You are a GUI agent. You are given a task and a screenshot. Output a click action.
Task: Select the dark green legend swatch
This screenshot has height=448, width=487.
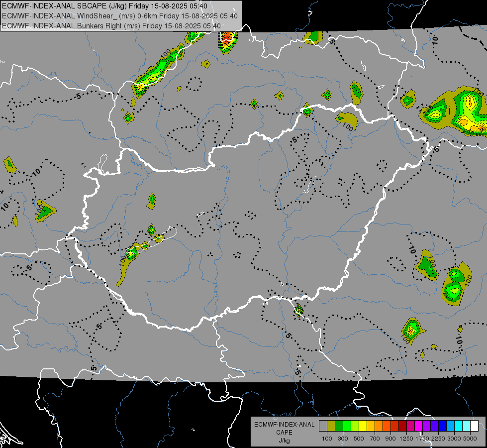point(339,426)
